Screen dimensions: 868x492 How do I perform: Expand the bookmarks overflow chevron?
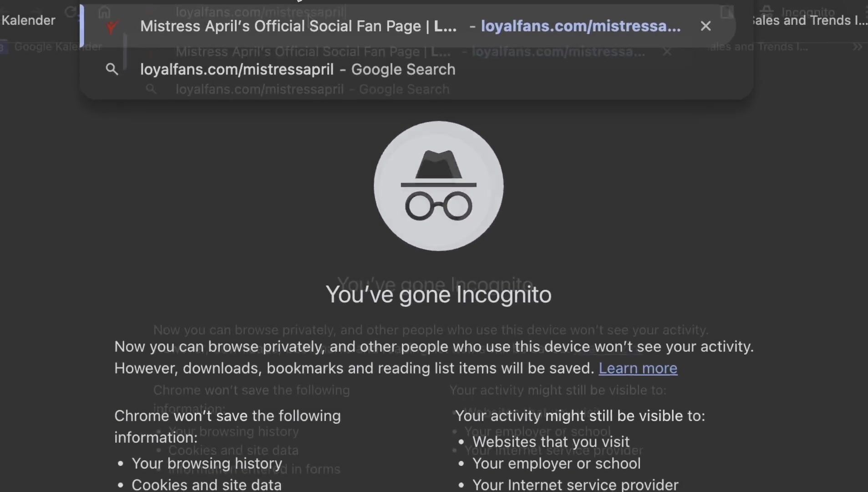click(858, 46)
